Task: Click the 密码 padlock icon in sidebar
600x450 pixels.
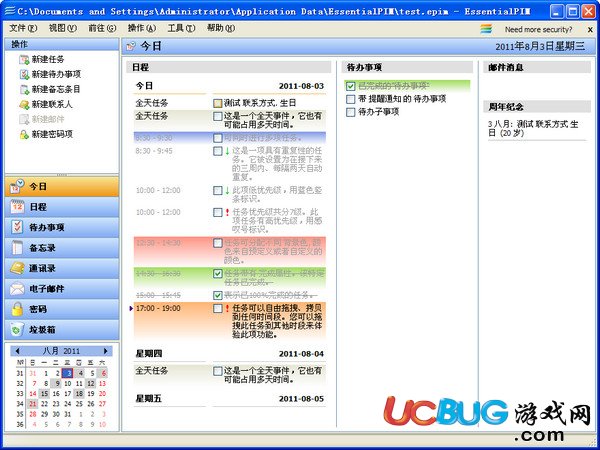Action: coord(17,309)
